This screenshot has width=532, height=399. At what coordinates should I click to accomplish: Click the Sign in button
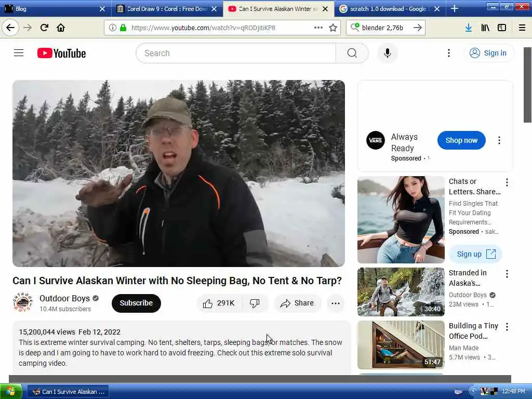coord(488,54)
